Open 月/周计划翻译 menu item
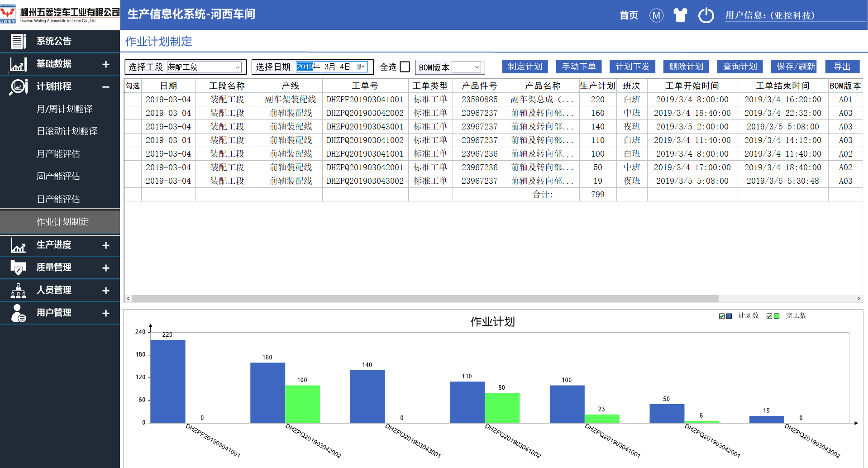 [64, 109]
